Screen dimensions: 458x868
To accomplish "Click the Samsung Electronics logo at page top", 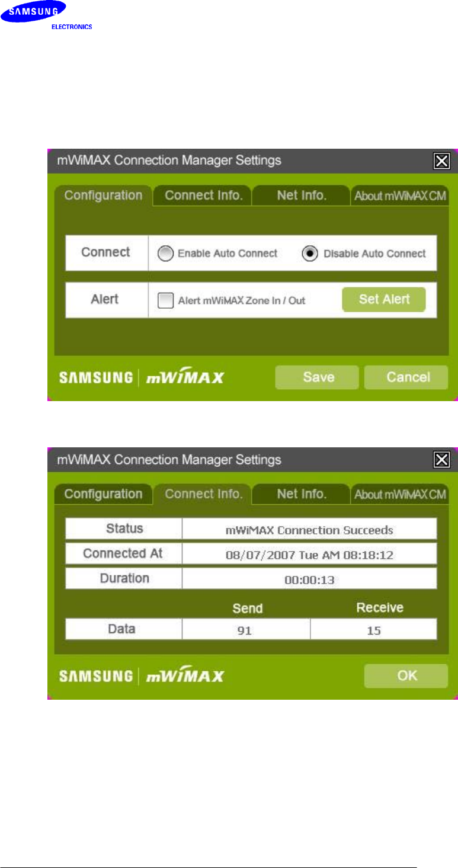I will (46, 16).
